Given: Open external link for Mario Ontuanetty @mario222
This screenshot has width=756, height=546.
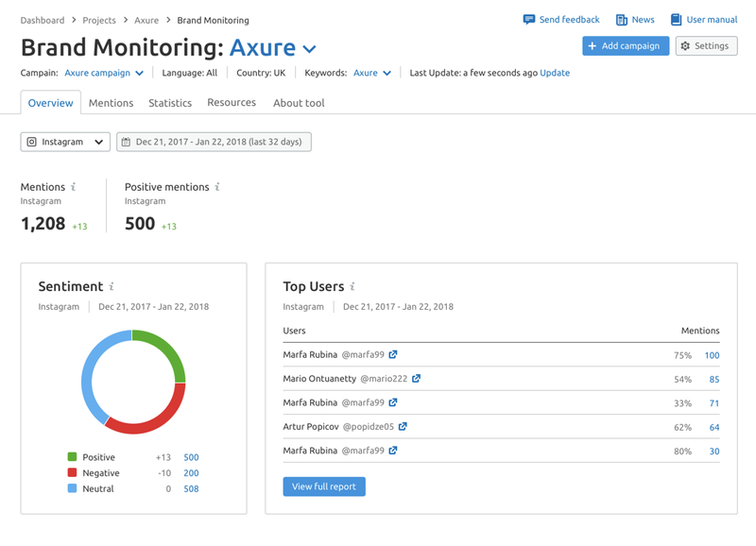Looking at the screenshot, I should point(416,378).
